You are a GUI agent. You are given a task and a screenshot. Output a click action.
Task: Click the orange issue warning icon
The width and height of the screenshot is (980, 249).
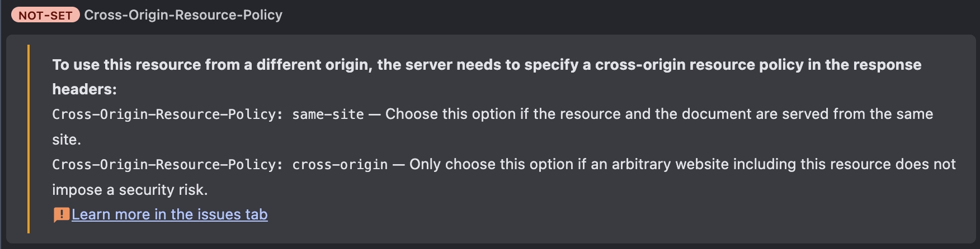point(61,215)
